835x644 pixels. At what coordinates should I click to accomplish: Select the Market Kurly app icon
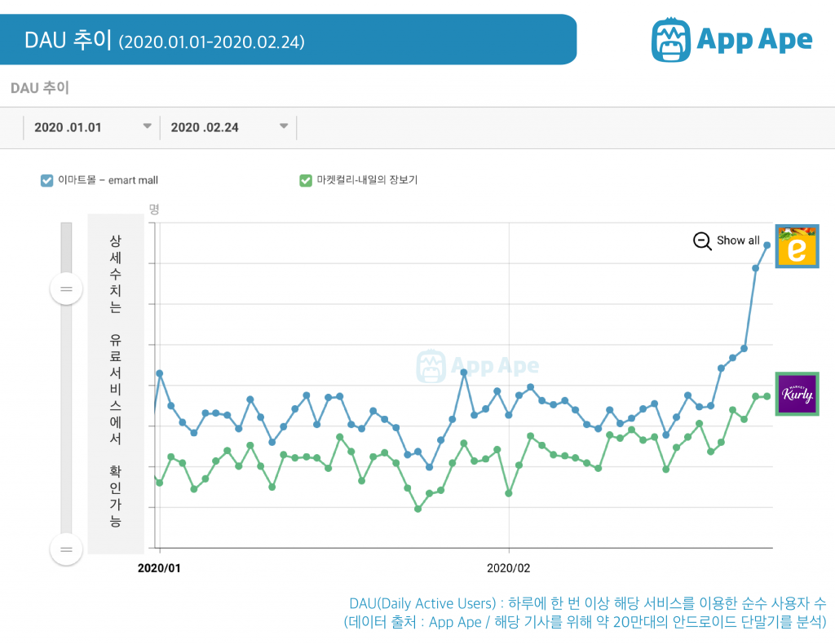(797, 395)
